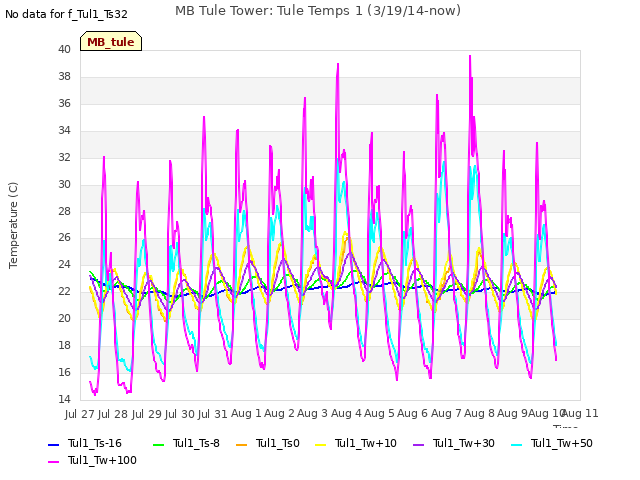Click the y-axis value 26
This screenshot has width=640, height=480.
point(64,237)
